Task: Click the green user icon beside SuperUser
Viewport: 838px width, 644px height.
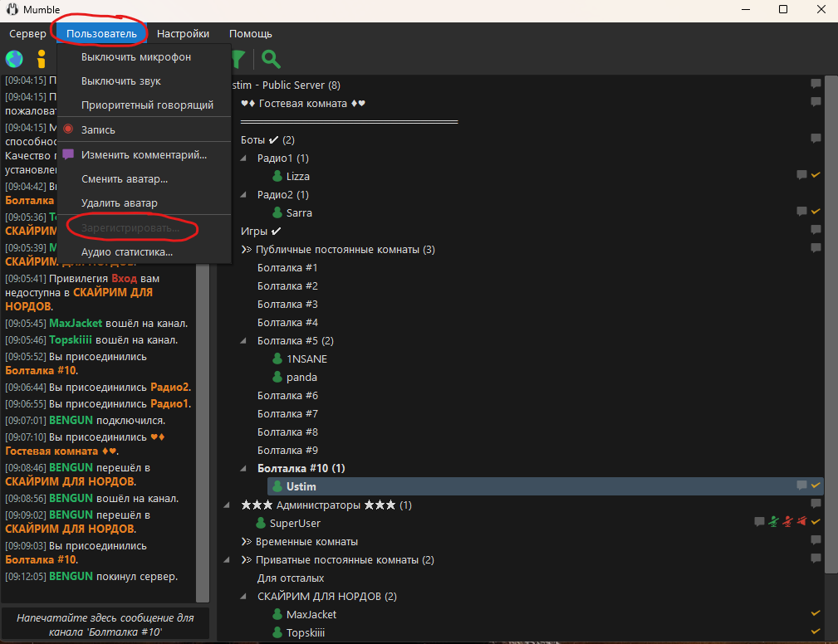Action: click(261, 524)
